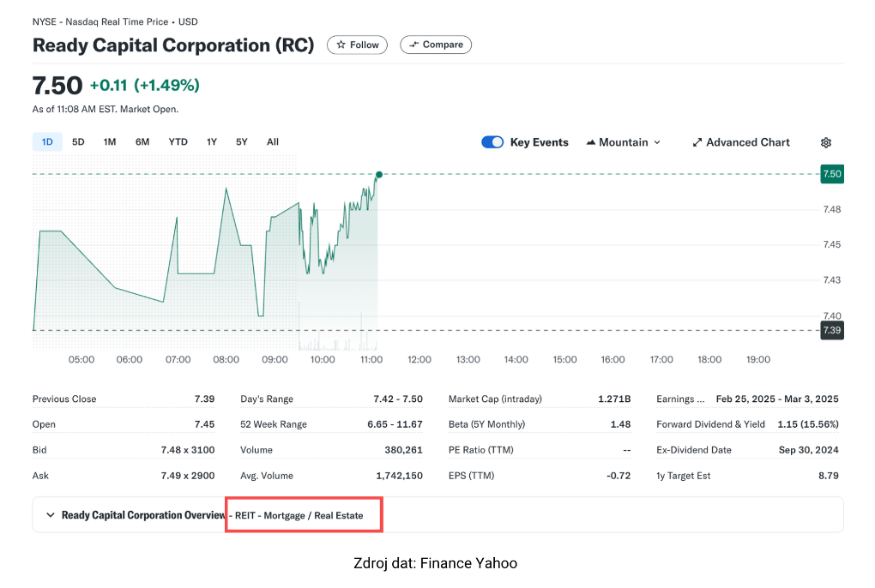Click REIT - Mortgage / Real Estate text
The height and width of the screenshot is (588, 875).
(299, 515)
